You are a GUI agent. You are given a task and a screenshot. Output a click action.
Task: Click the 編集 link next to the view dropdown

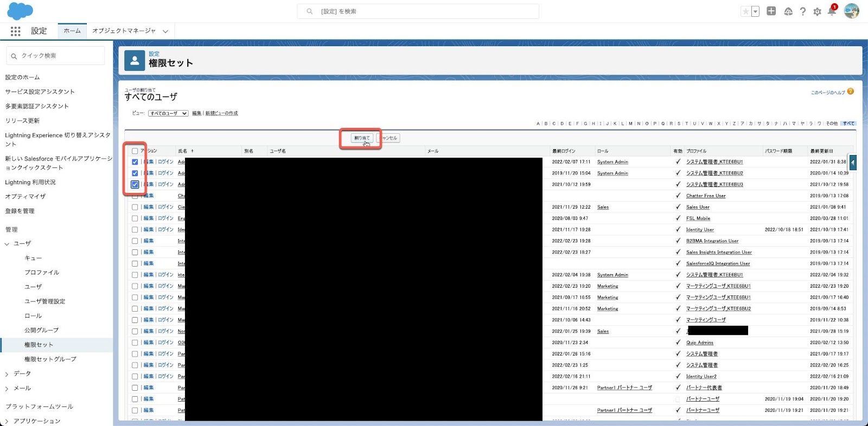(196, 113)
